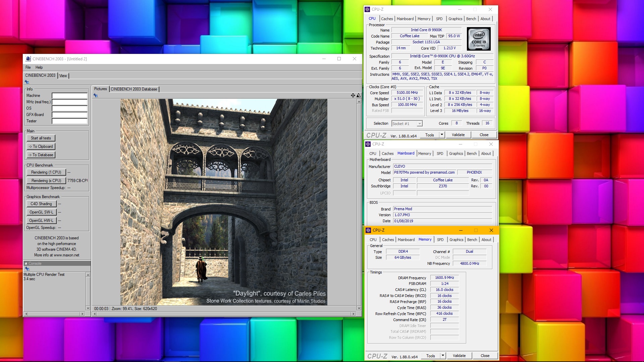Run the Rendering (x CPU) benchmark
The image size is (644, 362).
pyautogui.click(x=46, y=181)
